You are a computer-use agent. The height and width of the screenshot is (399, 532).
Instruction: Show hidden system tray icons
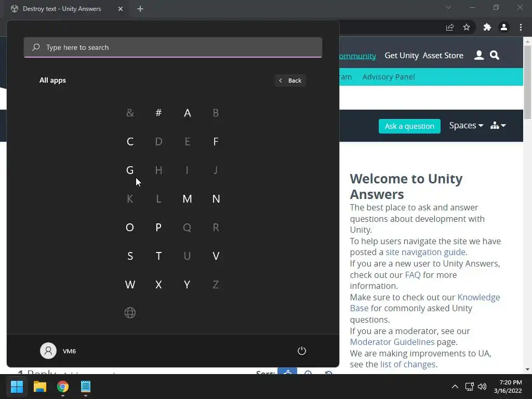coord(455,387)
